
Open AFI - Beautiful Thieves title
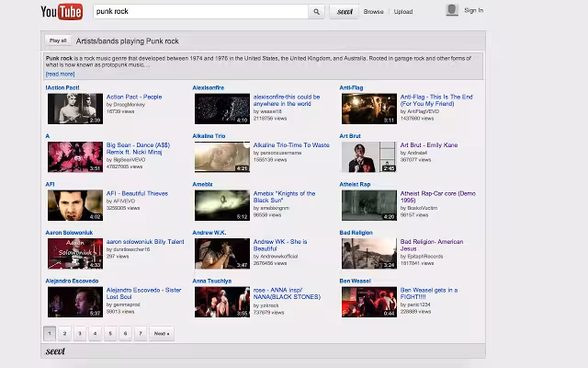[137, 193]
